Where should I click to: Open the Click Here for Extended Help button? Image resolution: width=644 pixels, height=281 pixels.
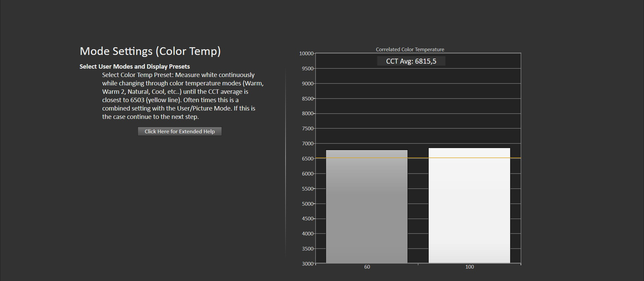click(x=180, y=131)
